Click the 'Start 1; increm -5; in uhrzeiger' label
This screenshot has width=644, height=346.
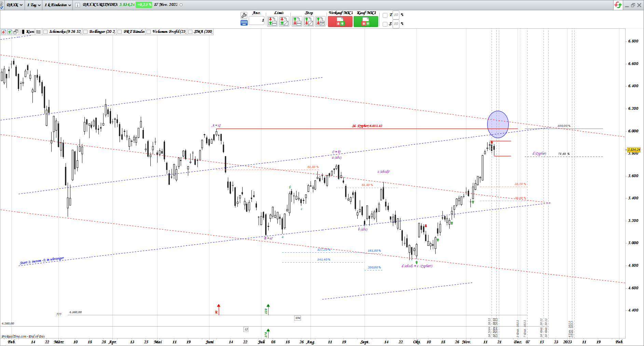42,261
